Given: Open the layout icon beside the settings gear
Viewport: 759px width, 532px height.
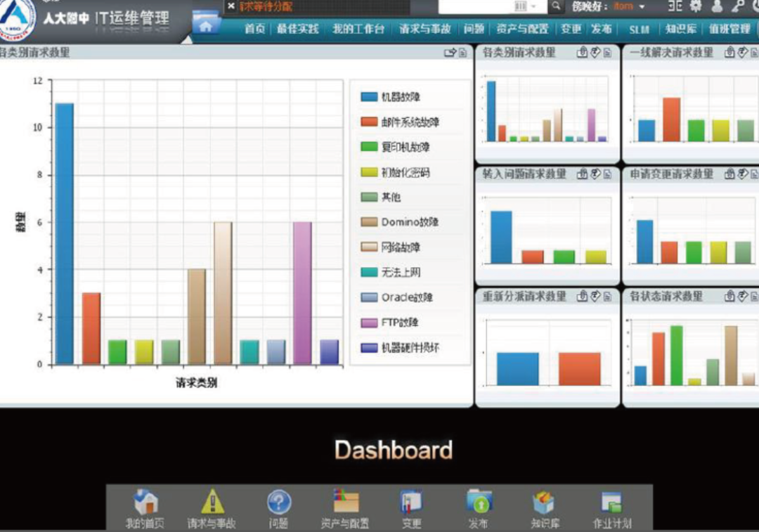Looking at the screenshot, I should 675,6.
